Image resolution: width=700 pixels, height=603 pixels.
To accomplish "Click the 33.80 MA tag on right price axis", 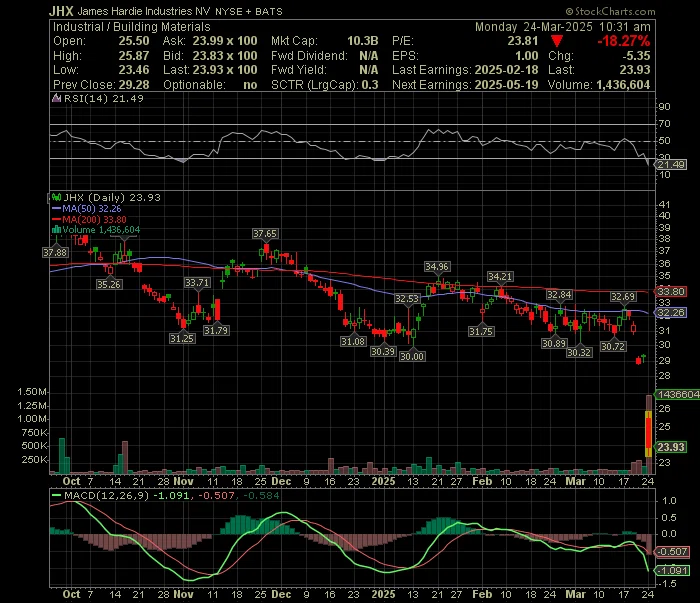I will pyautogui.click(x=671, y=292).
